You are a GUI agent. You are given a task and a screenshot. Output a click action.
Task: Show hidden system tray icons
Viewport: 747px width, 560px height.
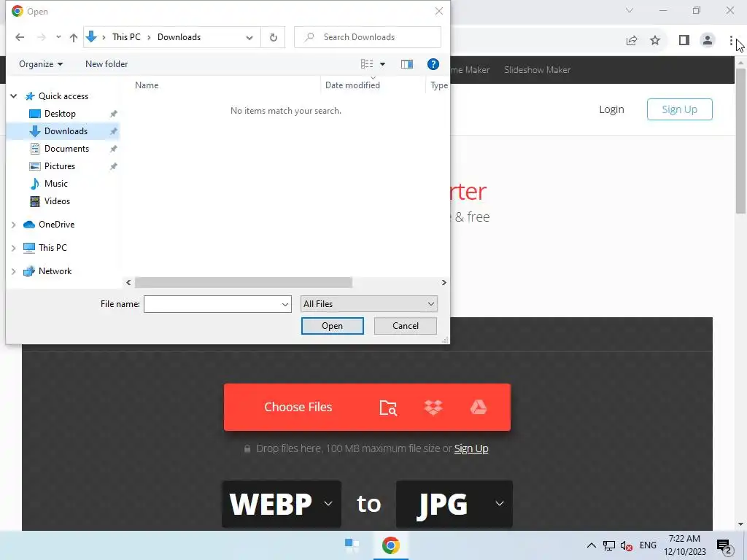pos(591,545)
